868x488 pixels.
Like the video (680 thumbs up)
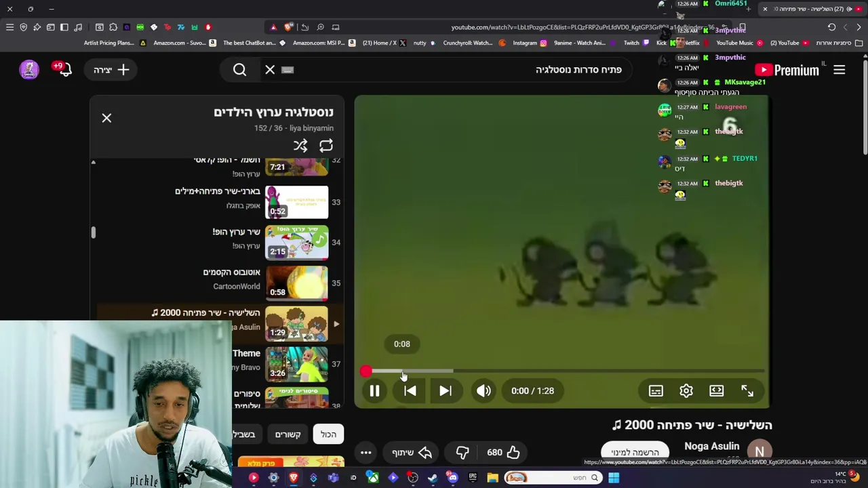point(504,452)
